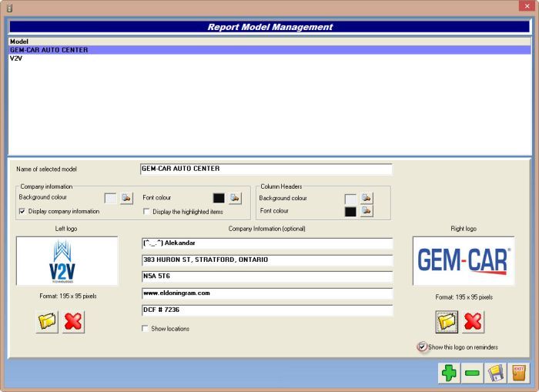Pick company information background colour with paint icon
Screen dimensions: 539x392
[x=126, y=198]
